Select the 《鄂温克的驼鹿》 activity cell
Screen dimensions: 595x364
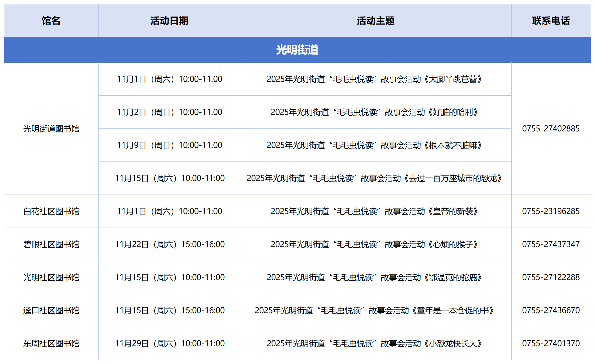click(375, 277)
